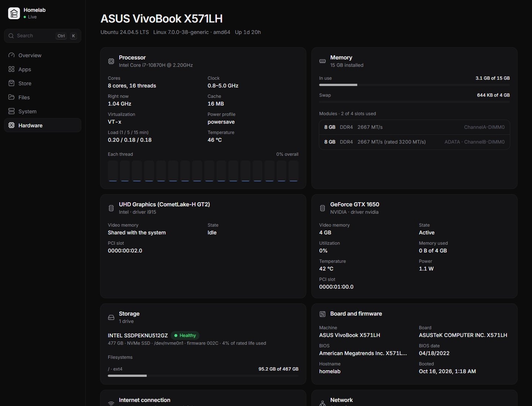Click the Healthy status badge
This screenshot has height=406, width=532.
point(185,336)
